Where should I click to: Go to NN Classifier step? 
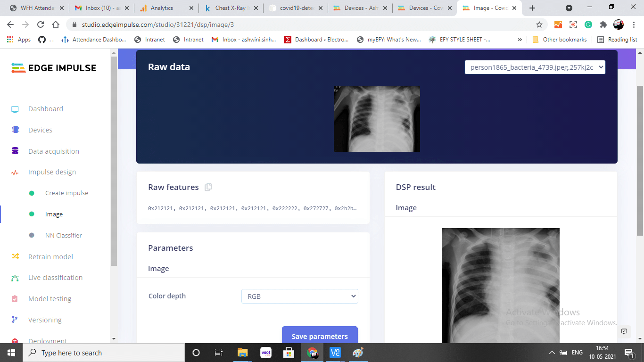click(x=63, y=235)
